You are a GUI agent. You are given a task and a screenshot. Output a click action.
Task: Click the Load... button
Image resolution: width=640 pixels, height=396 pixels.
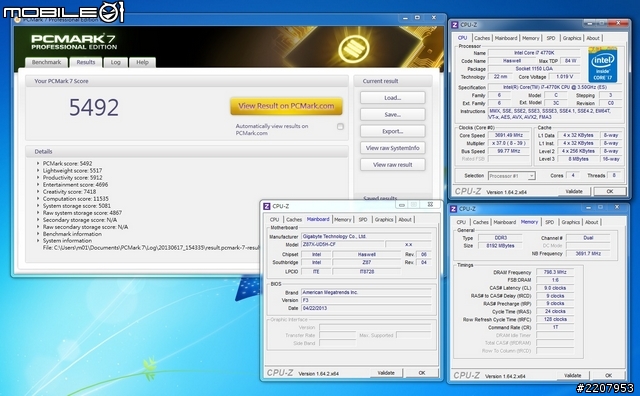pos(393,98)
